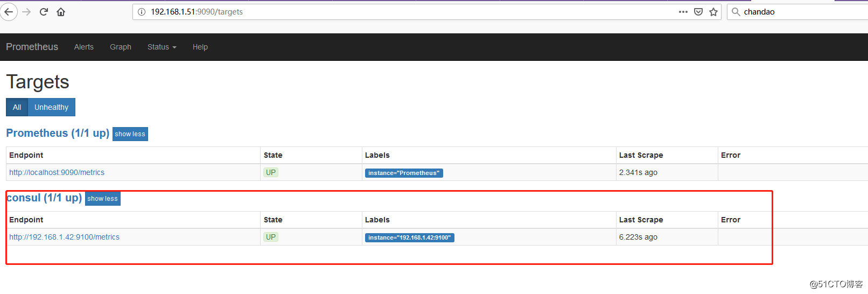Click the instance="192.168.1.42:9100" label badge
The width and height of the screenshot is (868, 294).
(x=410, y=237)
